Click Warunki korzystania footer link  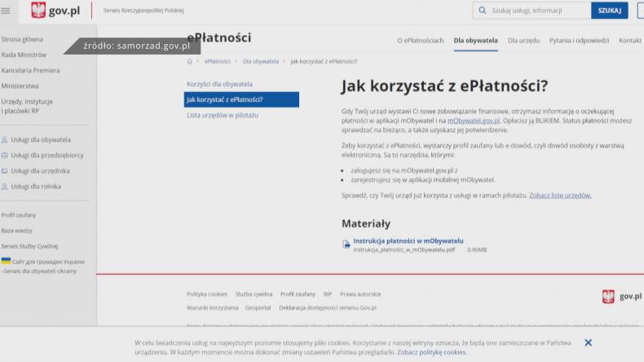coord(212,307)
